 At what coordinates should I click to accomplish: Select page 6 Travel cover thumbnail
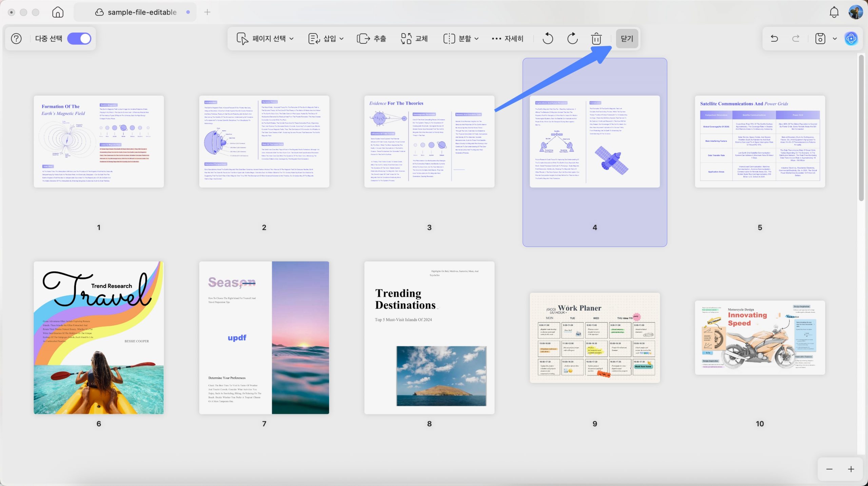tap(99, 337)
